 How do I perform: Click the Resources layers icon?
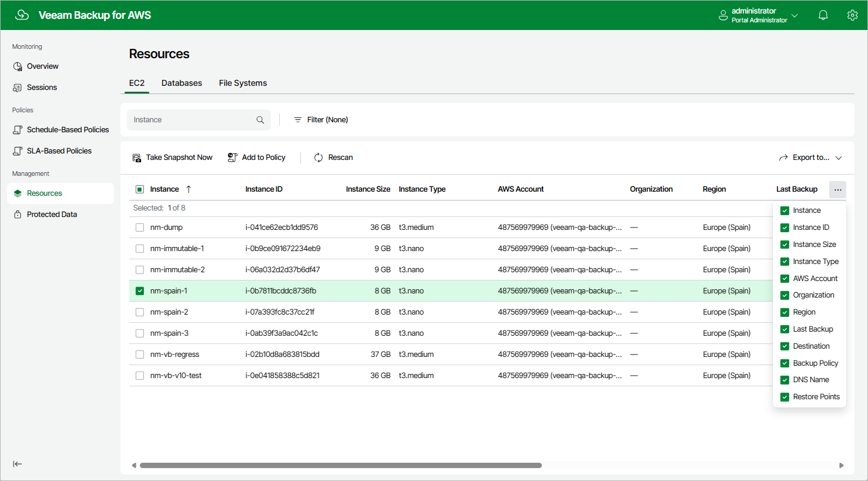pos(18,193)
